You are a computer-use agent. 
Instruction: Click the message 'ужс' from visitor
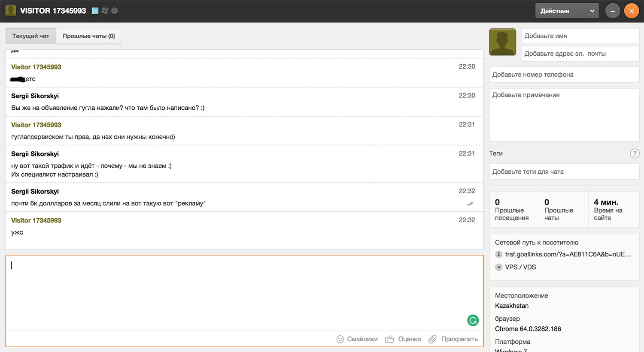click(x=17, y=232)
